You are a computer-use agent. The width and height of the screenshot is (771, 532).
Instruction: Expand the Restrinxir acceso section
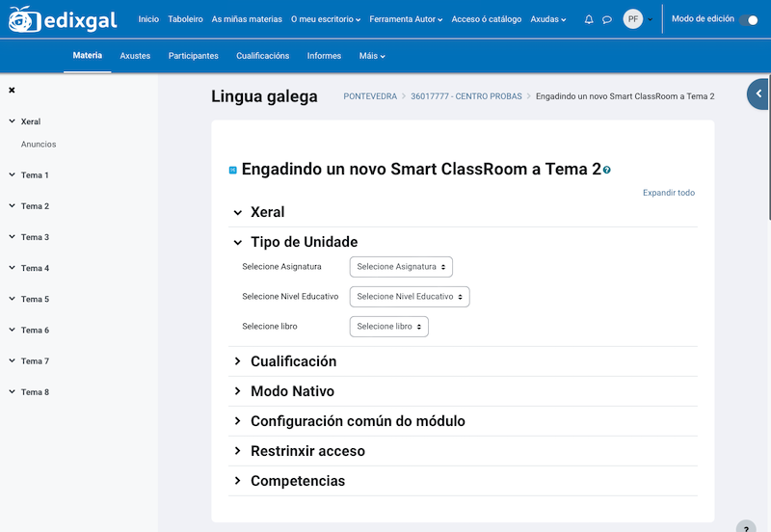(x=237, y=451)
